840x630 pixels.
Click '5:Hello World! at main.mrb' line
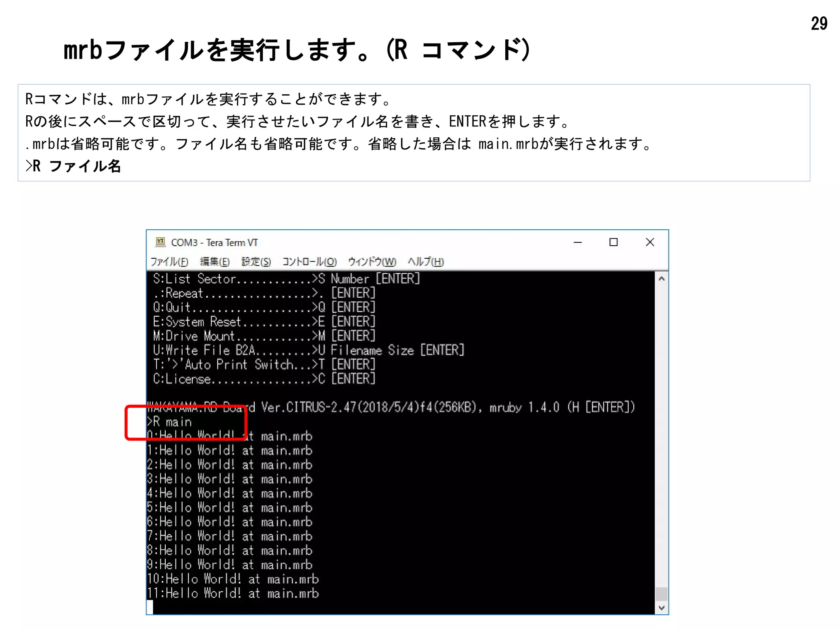click(230, 508)
